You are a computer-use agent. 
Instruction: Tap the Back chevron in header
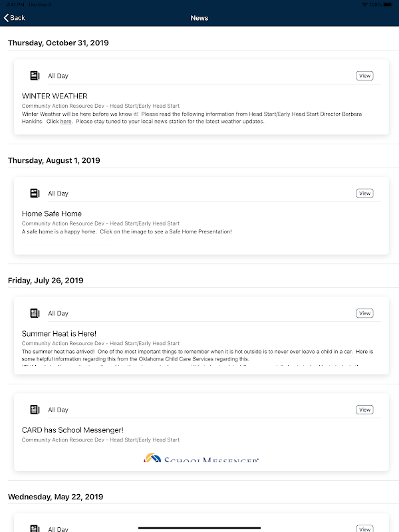pyautogui.click(x=7, y=18)
